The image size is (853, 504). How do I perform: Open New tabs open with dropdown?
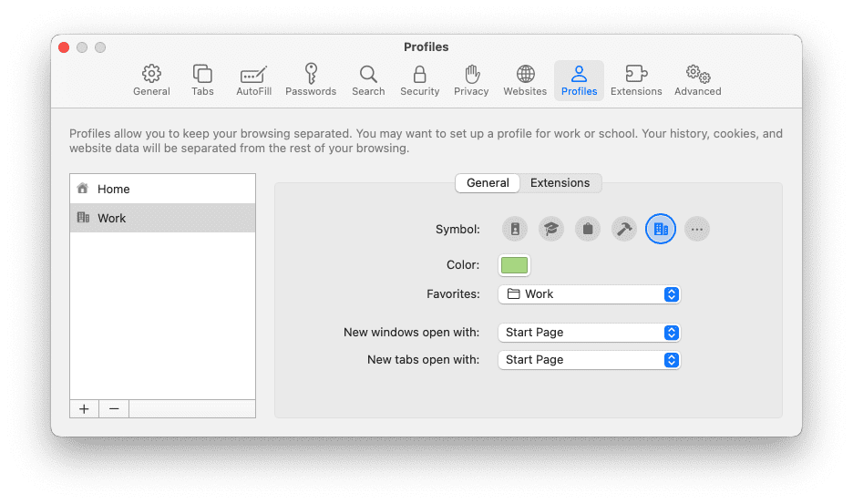(x=589, y=360)
